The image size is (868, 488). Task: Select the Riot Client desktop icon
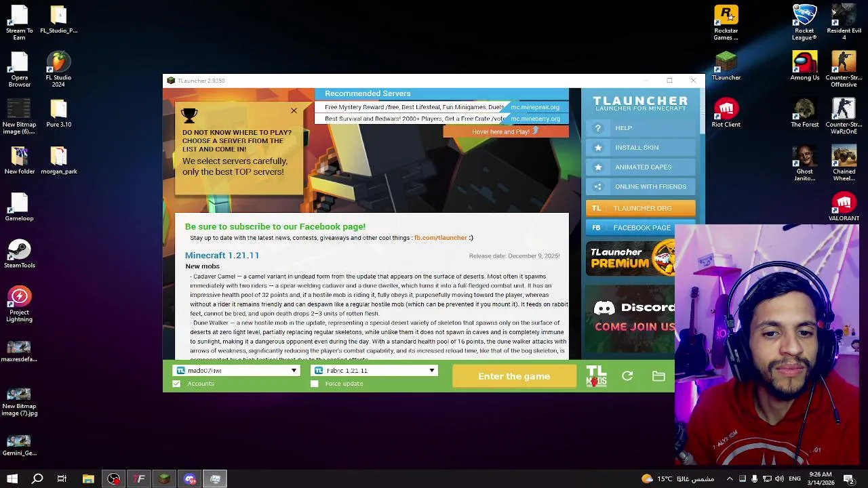pos(726,113)
